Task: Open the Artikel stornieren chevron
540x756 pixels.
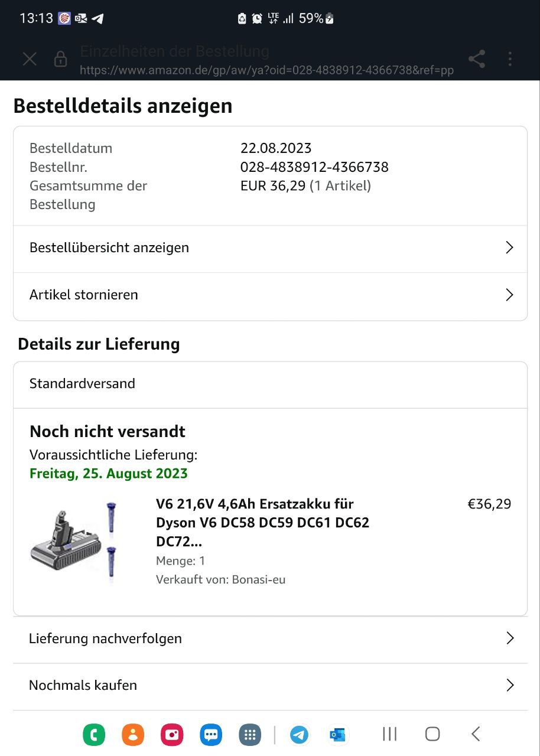Action: coord(509,295)
